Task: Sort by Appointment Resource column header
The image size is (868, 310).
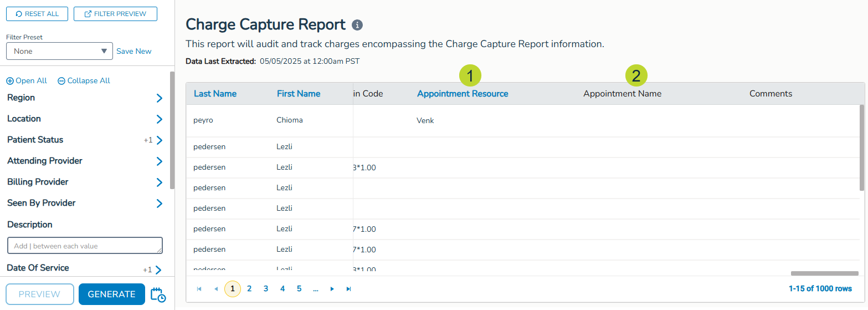Action: [x=463, y=94]
